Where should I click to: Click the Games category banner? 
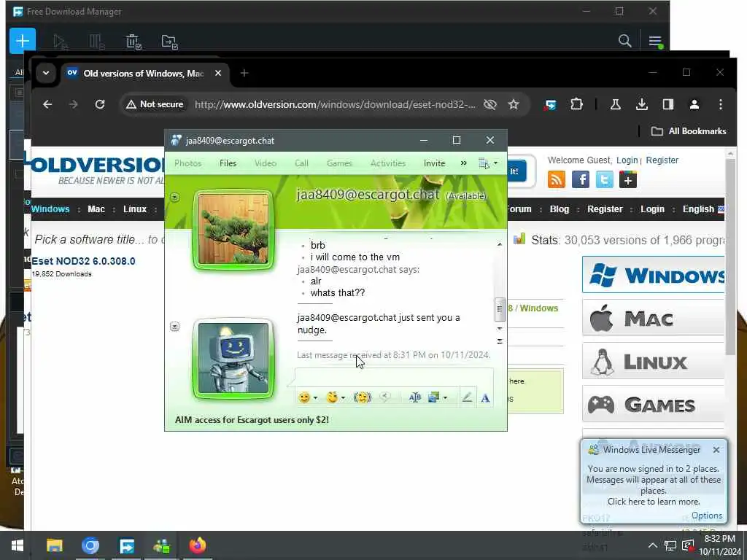653,405
